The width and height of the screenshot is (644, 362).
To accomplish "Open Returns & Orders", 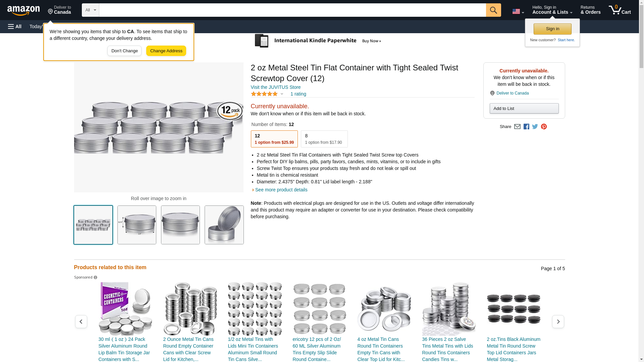I will click(590, 10).
